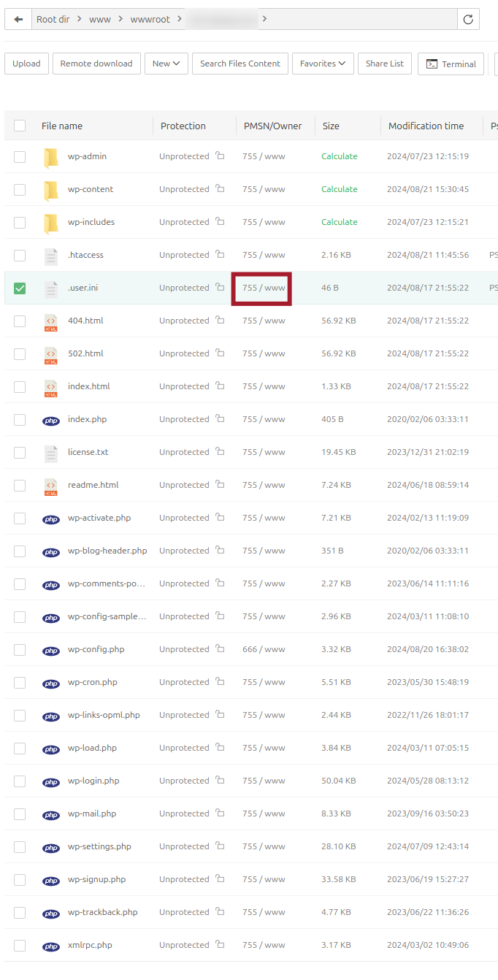Calculate size of wp-content folder
The image size is (498, 980).
click(340, 189)
